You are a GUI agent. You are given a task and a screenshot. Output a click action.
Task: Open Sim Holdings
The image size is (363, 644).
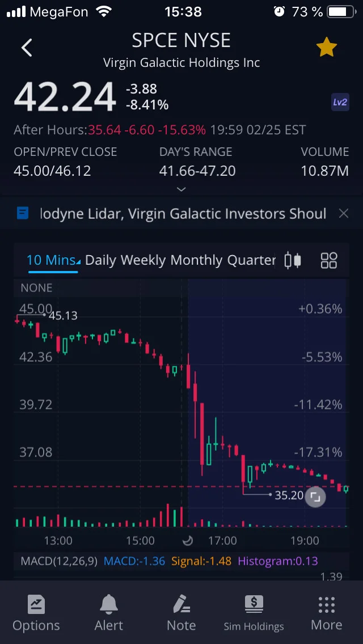point(254,613)
